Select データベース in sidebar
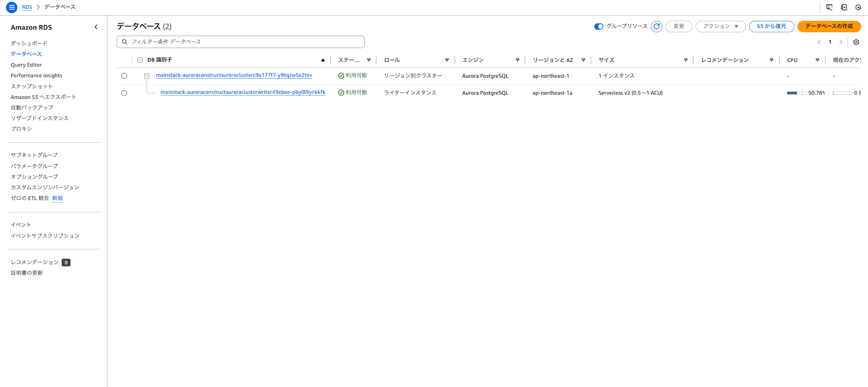This screenshot has width=868, height=387. 26,54
